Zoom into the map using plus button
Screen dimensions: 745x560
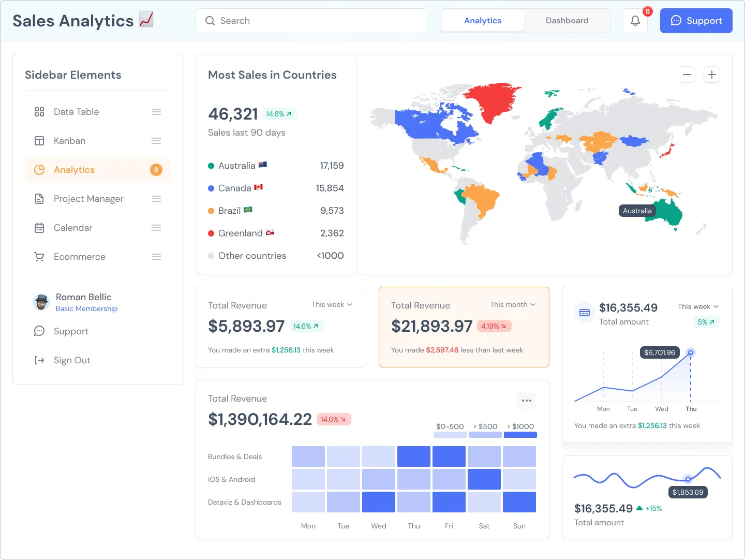(711, 75)
